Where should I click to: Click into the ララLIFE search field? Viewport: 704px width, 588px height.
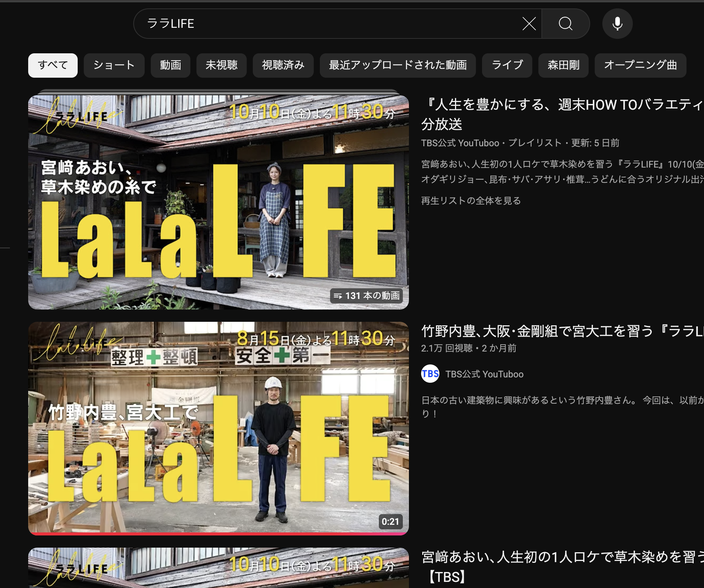tap(327, 24)
